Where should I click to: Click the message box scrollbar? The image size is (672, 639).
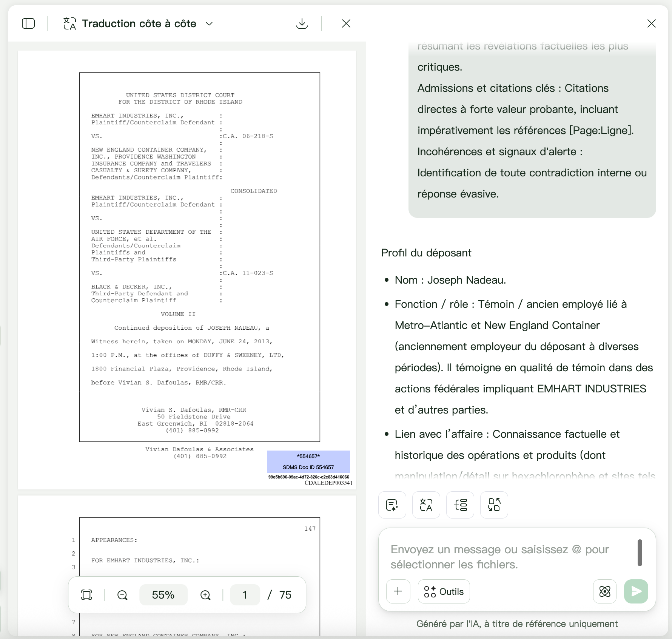[x=640, y=553]
